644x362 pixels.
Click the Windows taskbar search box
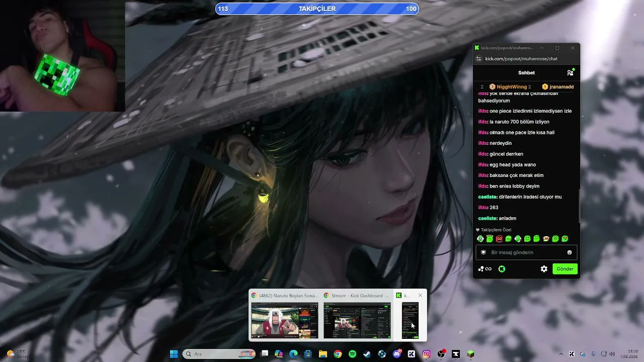[219, 354]
